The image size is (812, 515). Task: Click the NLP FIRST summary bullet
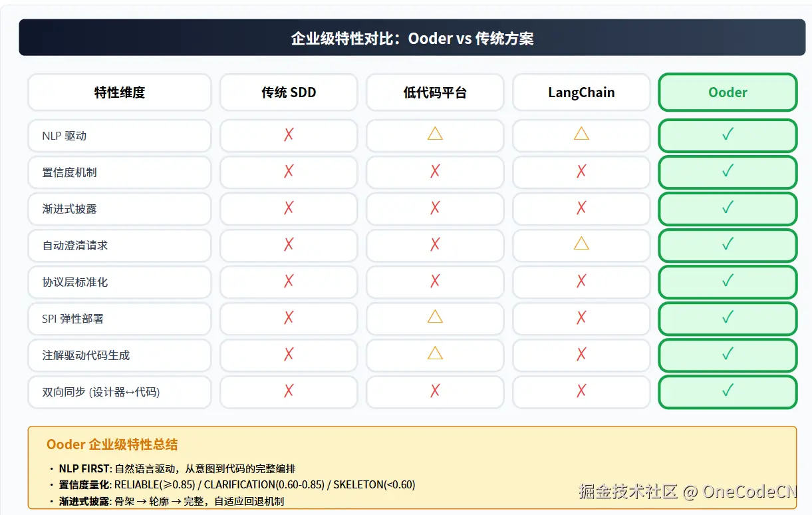[173, 468]
